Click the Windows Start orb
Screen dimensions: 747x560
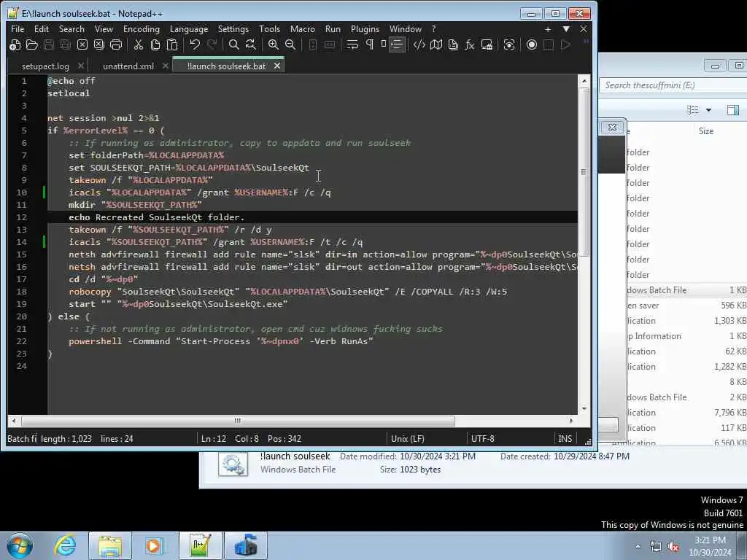pyautogui.click(x=20, y=545)
